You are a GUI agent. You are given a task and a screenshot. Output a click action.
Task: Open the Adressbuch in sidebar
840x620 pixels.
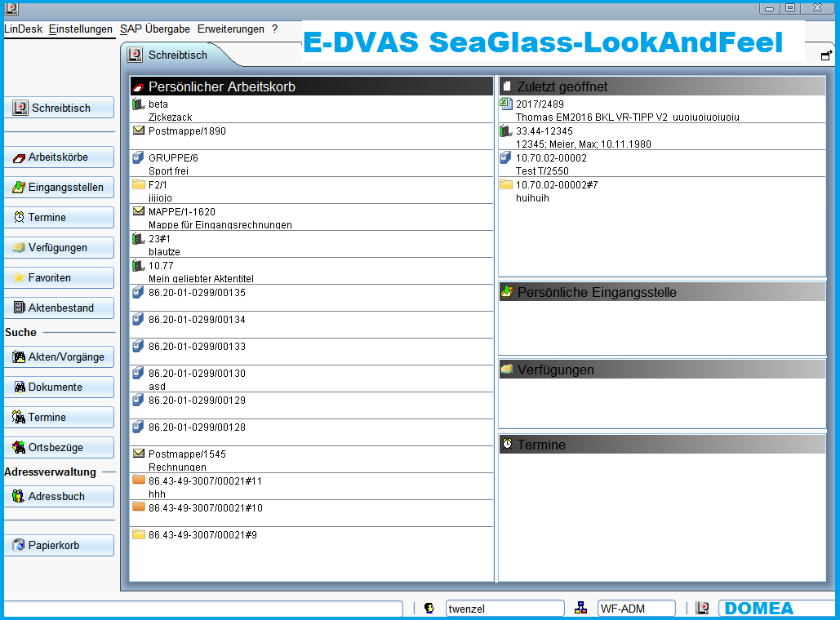(59, 496)
